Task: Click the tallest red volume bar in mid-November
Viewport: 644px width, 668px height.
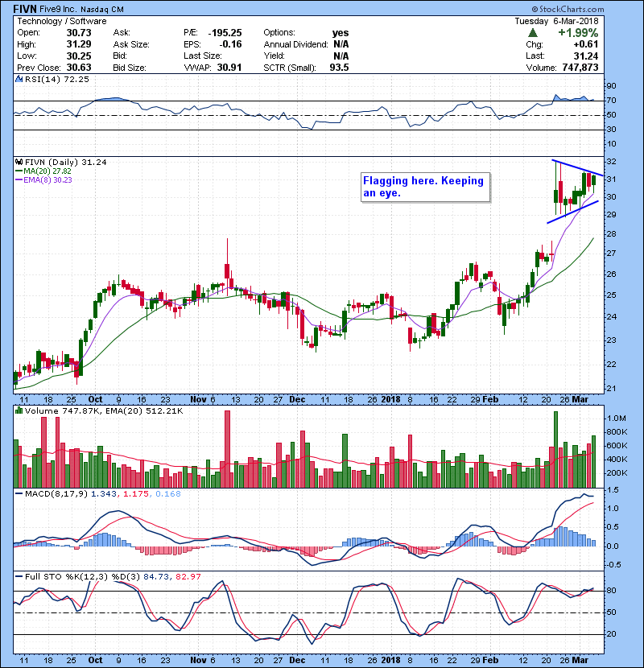Action: click(227, 449)
